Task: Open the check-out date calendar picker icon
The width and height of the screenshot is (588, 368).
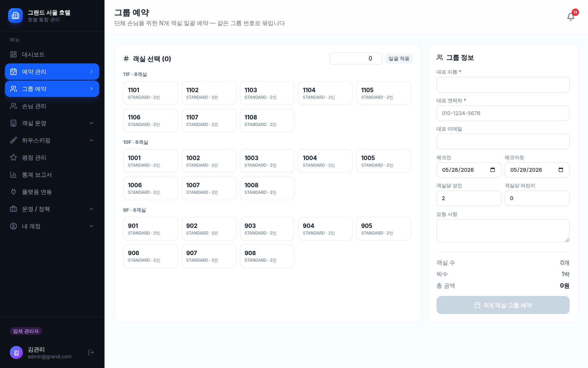Action: [x=561, y=170]
